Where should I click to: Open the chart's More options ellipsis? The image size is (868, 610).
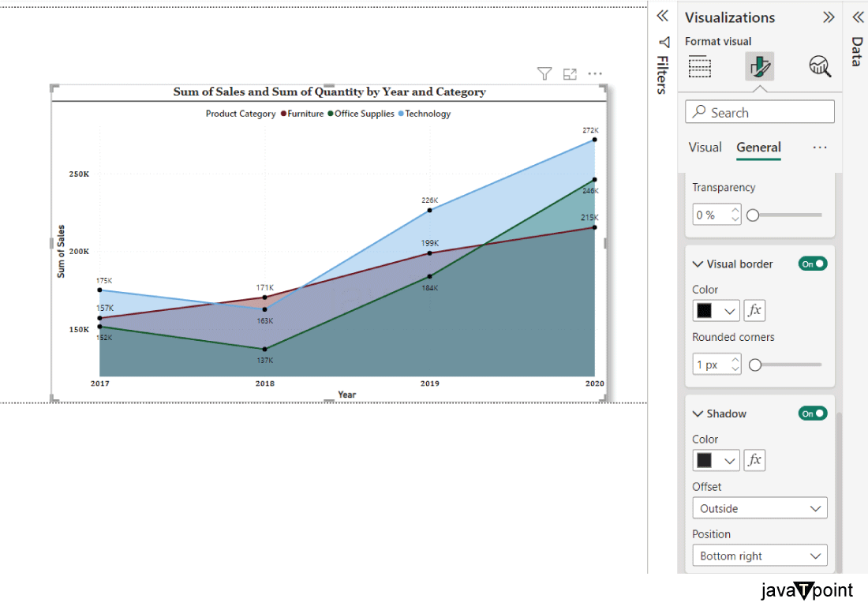coord(595,73)
